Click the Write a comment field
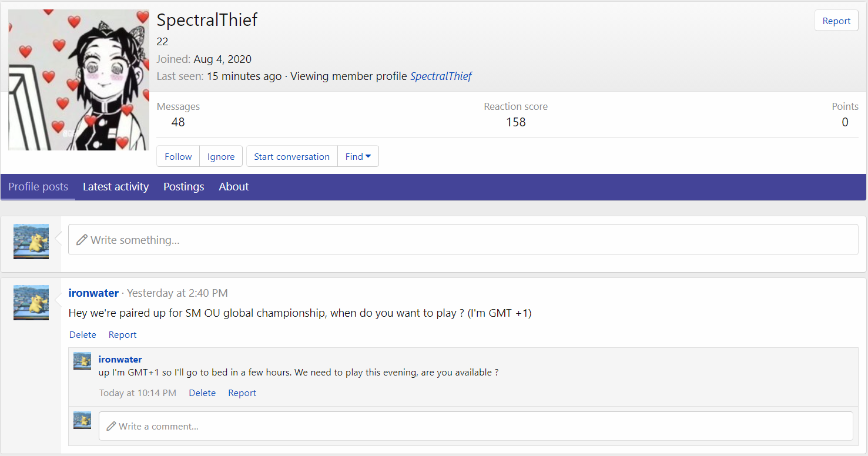The image size is (868, 456). coord(475,426)
